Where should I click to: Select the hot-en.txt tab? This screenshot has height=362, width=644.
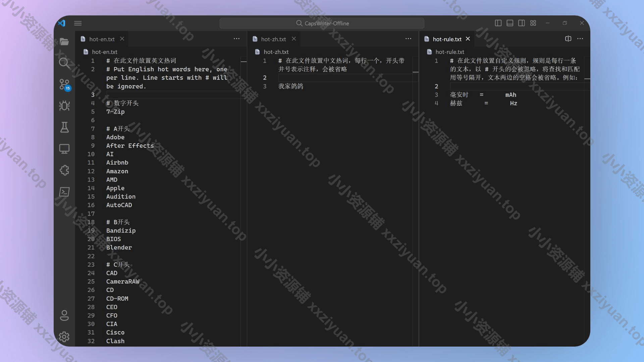[x=102, y=39]
